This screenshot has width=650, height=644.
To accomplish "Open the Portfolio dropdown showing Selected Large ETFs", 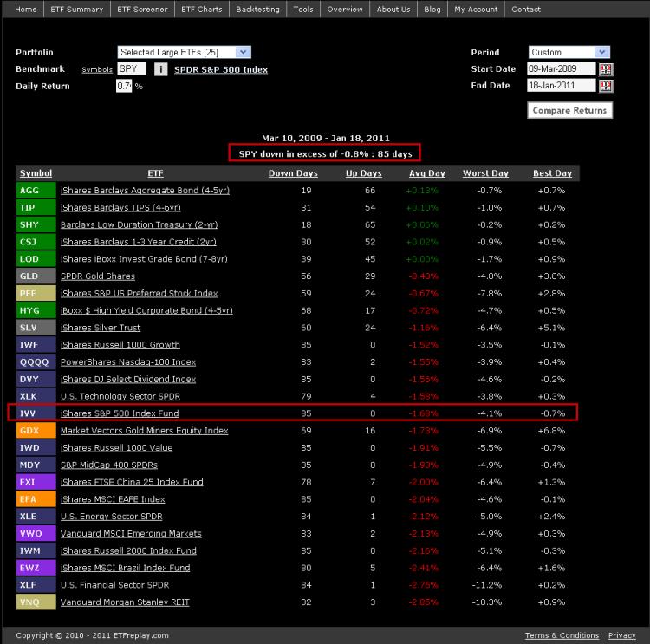I will tap(184, 52).
